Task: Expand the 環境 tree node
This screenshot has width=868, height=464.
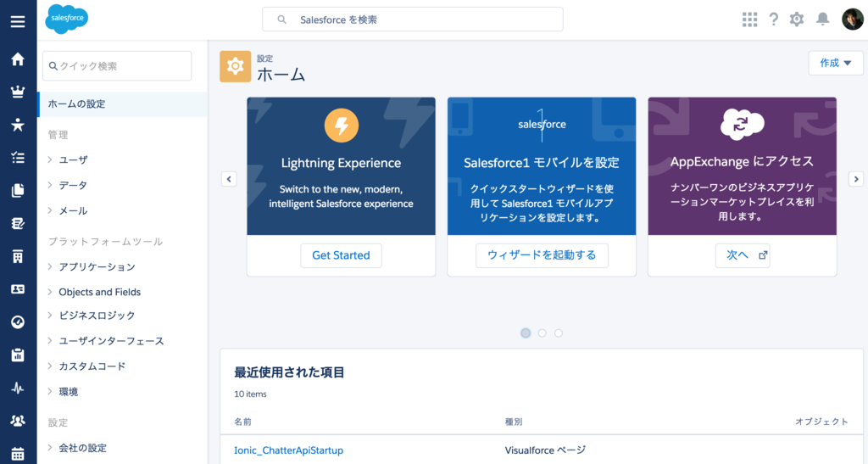Action: click(x=50, y=391)
